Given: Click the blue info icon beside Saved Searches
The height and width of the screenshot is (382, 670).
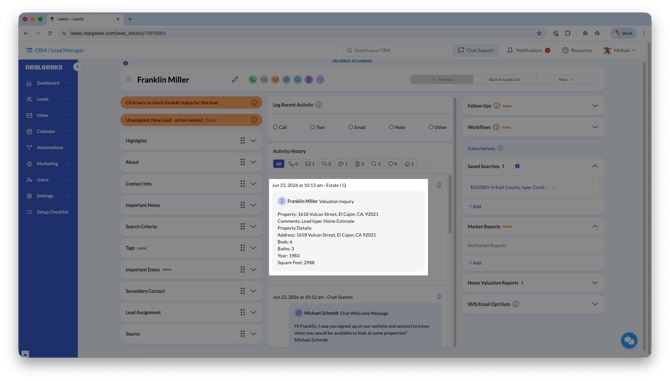Looking at the screenshot, I should pyautogui.click(x=517, y=166).
